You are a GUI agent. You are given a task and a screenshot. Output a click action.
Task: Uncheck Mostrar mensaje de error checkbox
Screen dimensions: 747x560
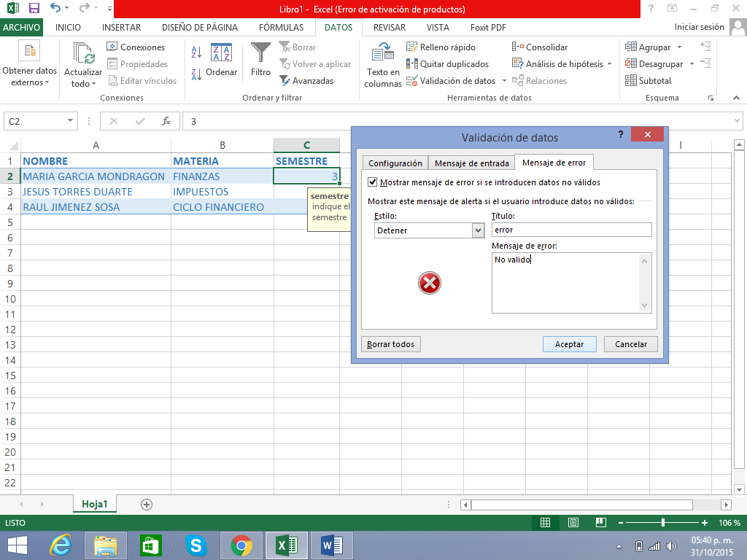(x=373, y=182)
